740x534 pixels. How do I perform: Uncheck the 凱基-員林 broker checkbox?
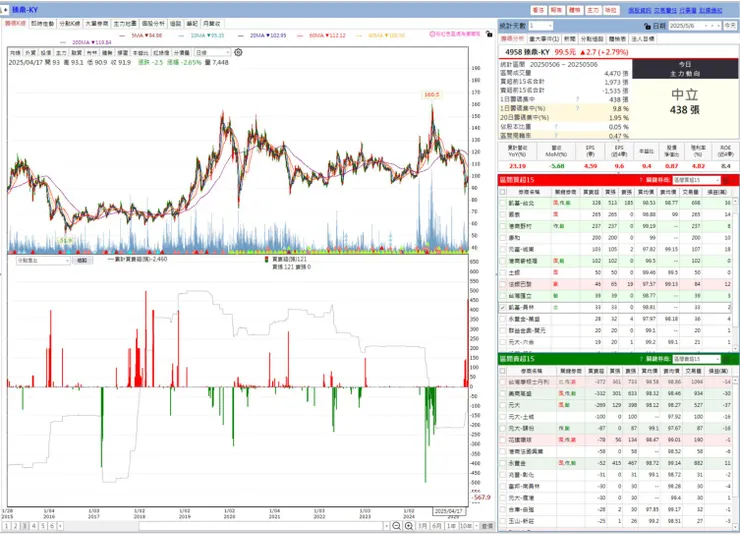pyautogui.click(x=503, y=308)
